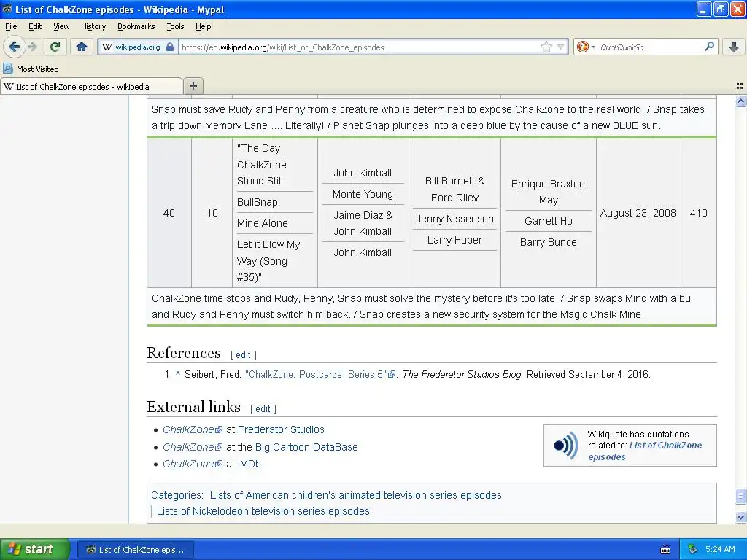Viewport: 747px width, 560px height.
Task: Open the Big Cartoon DataBase link
Action: [x=306, y=447]
